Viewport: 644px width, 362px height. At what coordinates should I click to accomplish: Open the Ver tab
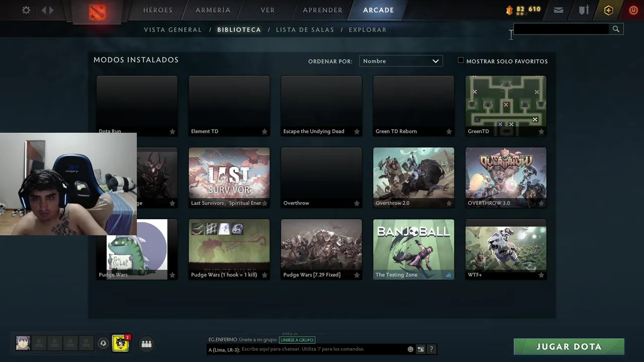click(268, 10)
